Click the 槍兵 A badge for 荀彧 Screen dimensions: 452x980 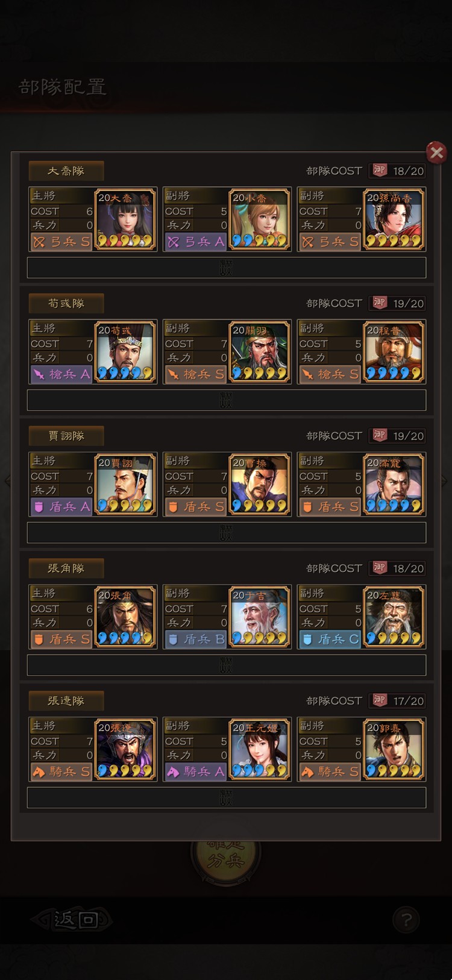(61, 374)
